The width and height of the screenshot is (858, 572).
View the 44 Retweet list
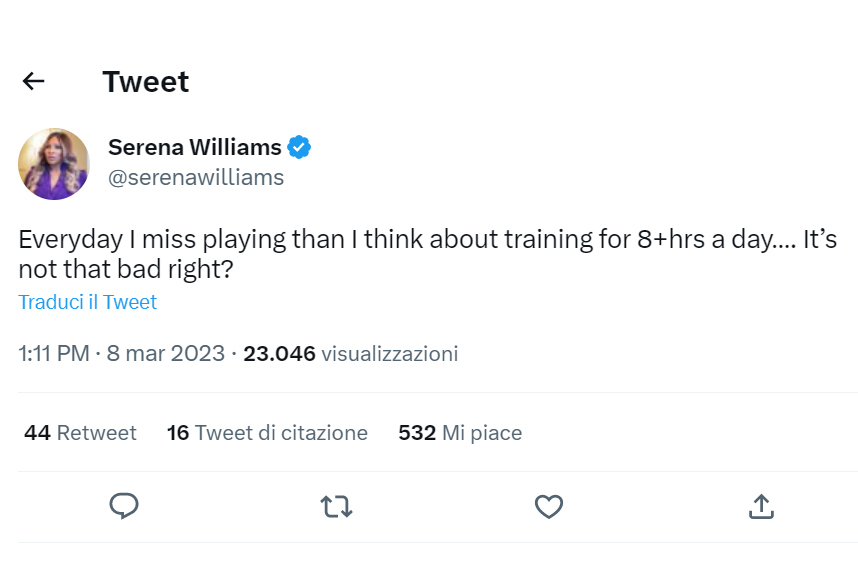80,433
